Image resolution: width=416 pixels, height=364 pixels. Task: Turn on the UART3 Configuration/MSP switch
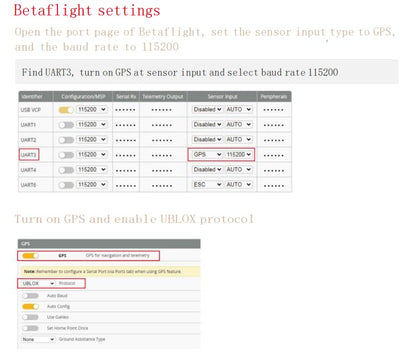[66, 155]
